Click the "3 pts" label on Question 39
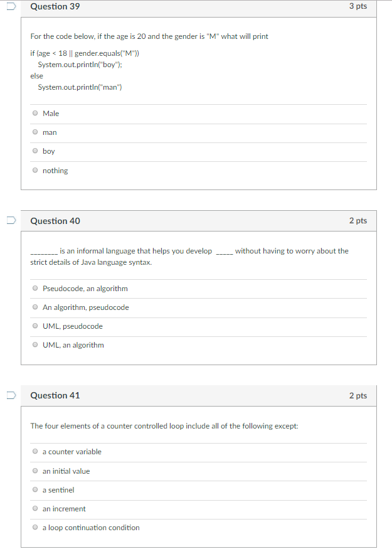 click(x=358, y=6)
